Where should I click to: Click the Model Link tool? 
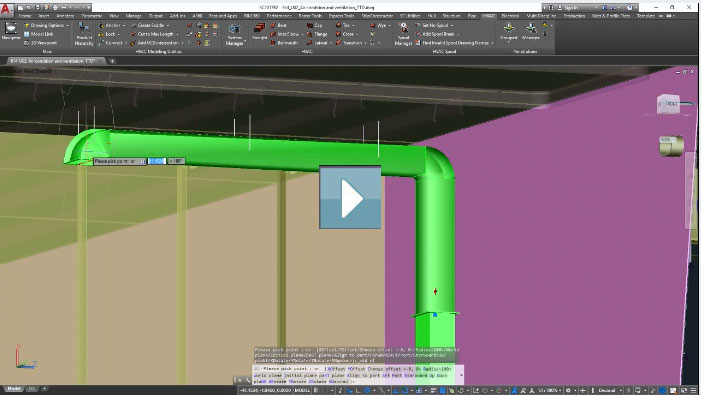point(38,34)
